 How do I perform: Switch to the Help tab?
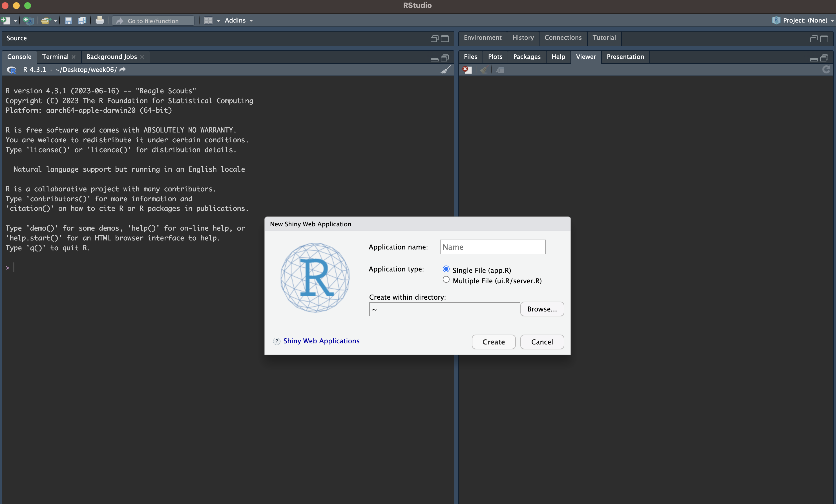[558, 57]
